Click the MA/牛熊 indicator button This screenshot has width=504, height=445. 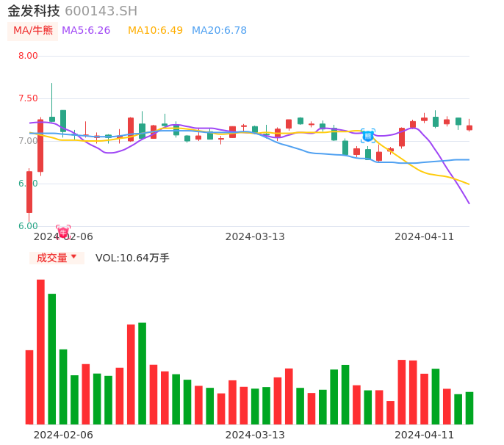click(33, 31)
